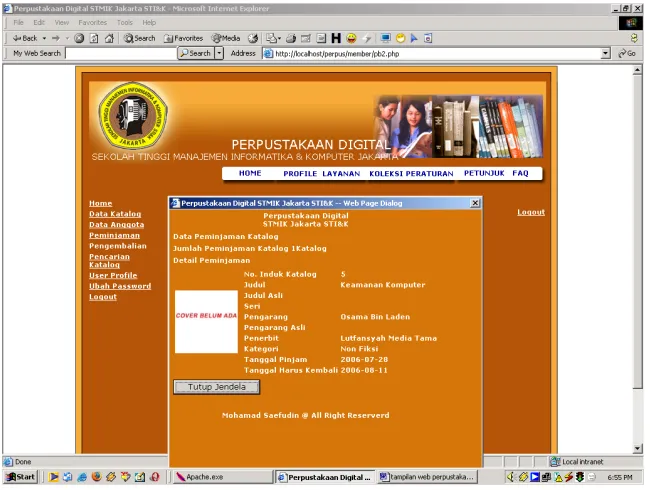Open the History toolbar icon
Screen dimensions: 650x490
coord(253,39)
